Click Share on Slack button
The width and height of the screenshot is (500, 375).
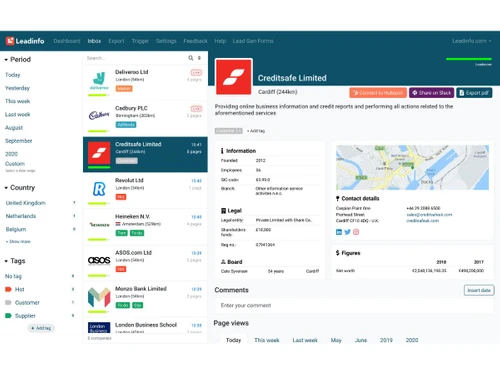(x=432, y=93)
